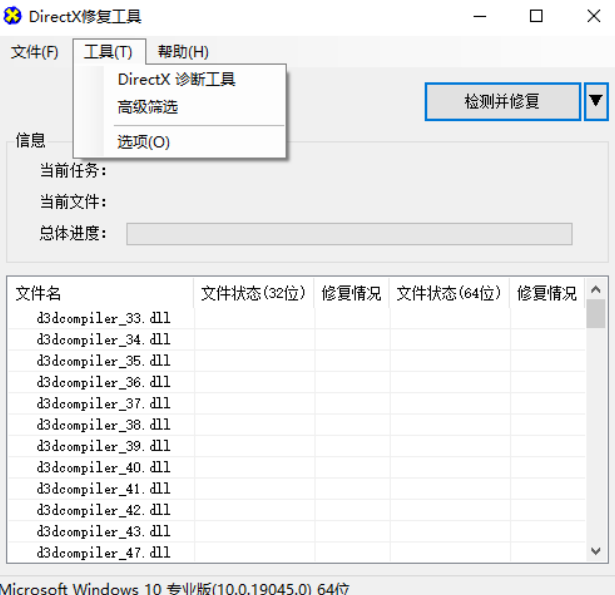
Task: Click the file list scroll down arrow
Action: 596,551
